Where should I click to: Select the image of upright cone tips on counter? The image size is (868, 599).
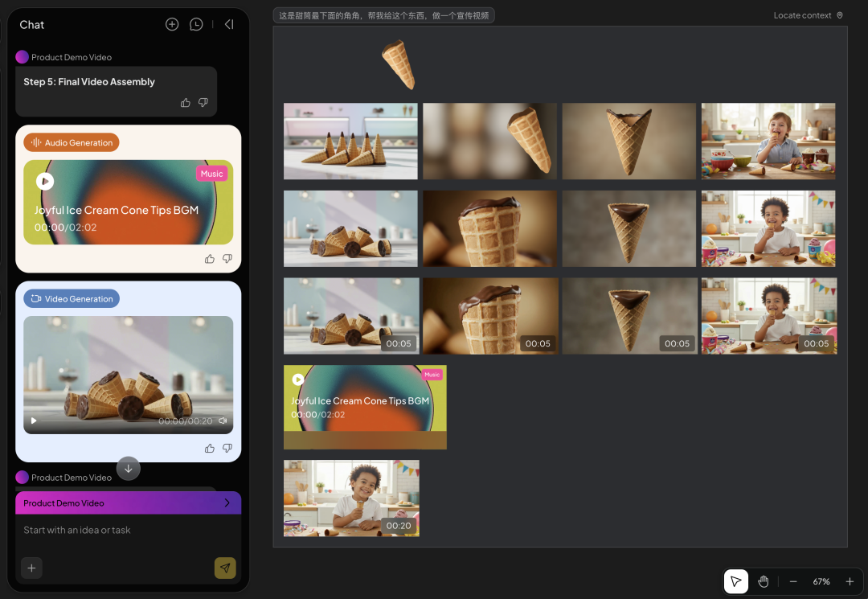click(x=351, y=142)
